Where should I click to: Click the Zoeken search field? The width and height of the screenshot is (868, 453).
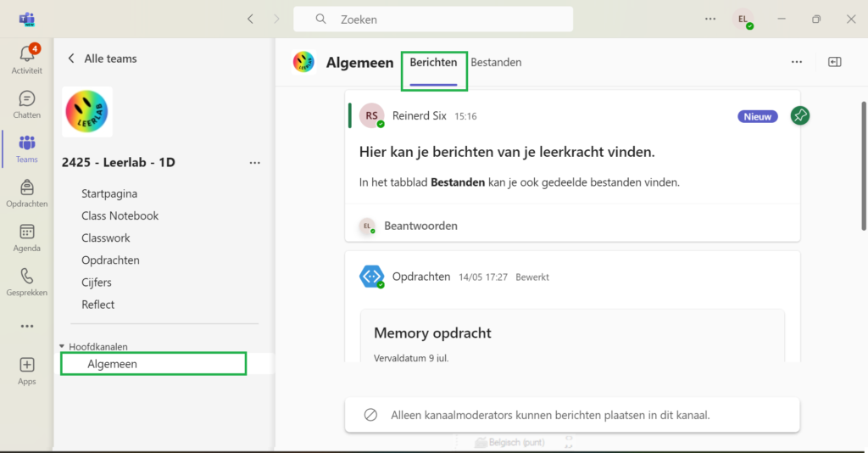(433, 20)
